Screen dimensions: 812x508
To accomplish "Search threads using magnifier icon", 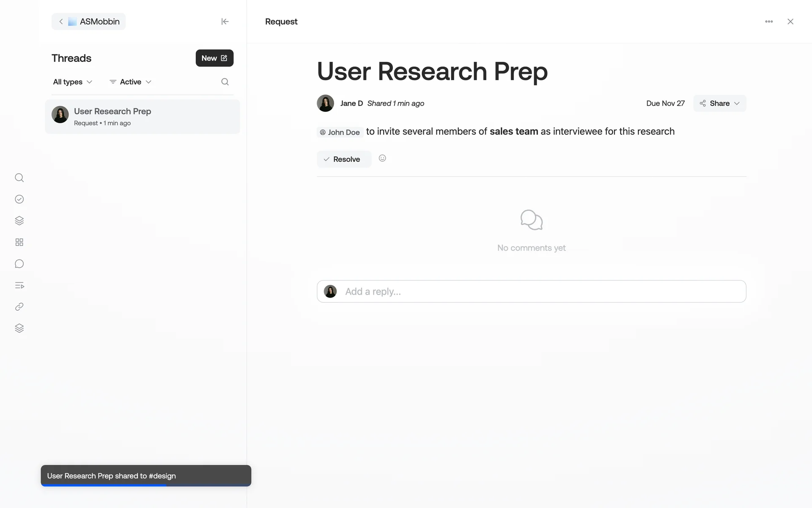I will [225, 82].
